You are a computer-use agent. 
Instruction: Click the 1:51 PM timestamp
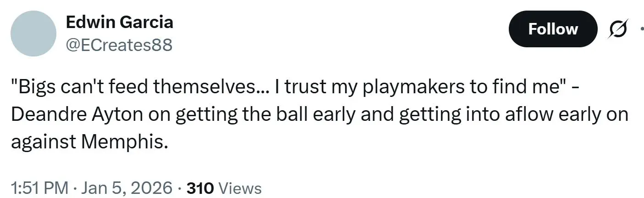39,188
